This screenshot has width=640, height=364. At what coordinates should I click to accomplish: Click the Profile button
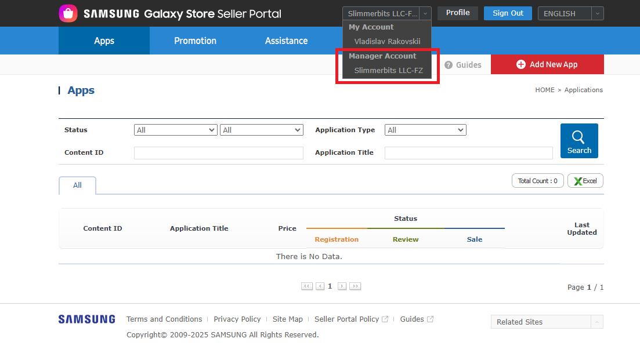(458, 13)
